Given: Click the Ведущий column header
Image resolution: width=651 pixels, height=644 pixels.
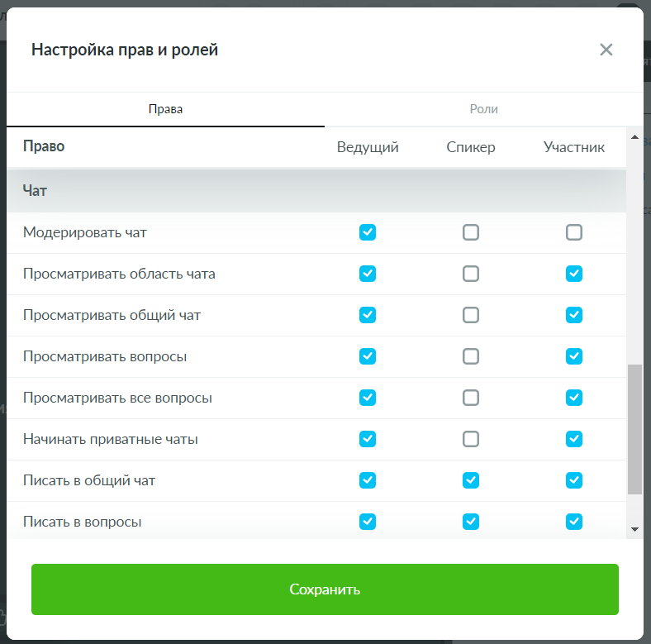Looking at the screenshot, I should click(x=368, y=147).
